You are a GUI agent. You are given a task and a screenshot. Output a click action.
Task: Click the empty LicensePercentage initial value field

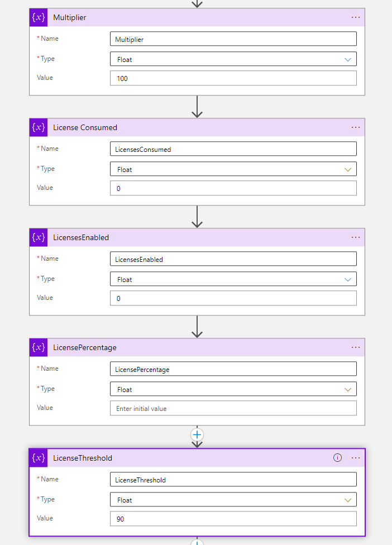coord(233,408)
